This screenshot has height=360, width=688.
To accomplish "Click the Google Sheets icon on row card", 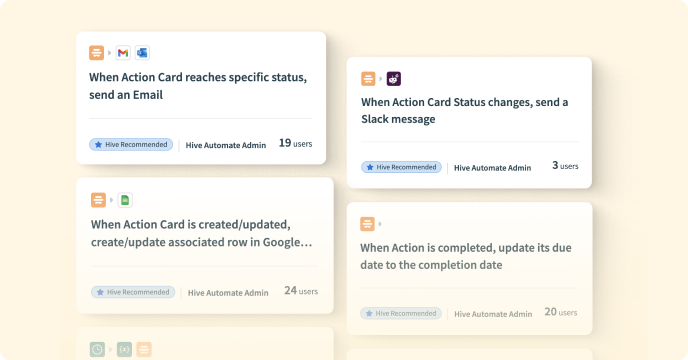I will (x=125, y=200).
